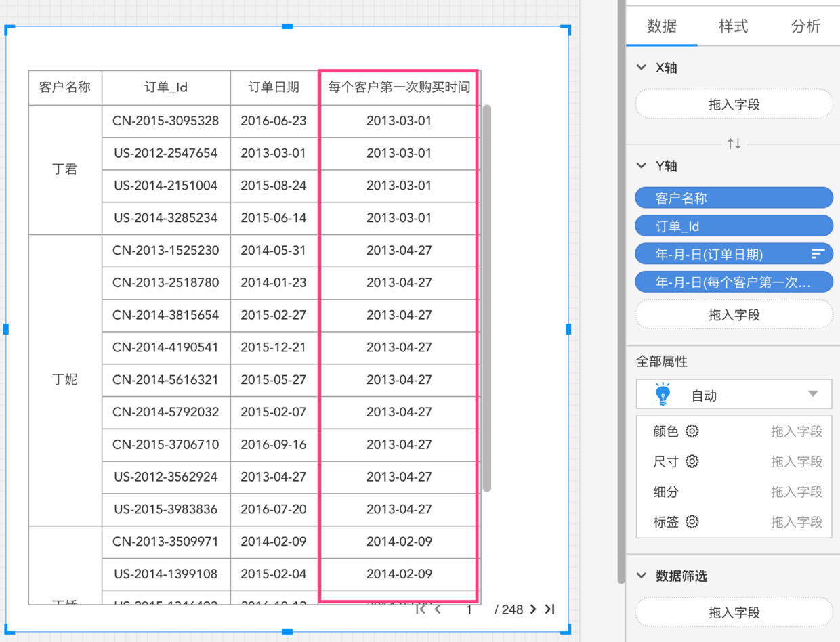
Task: Select the 丁君 customer cell
Action: 65,169
